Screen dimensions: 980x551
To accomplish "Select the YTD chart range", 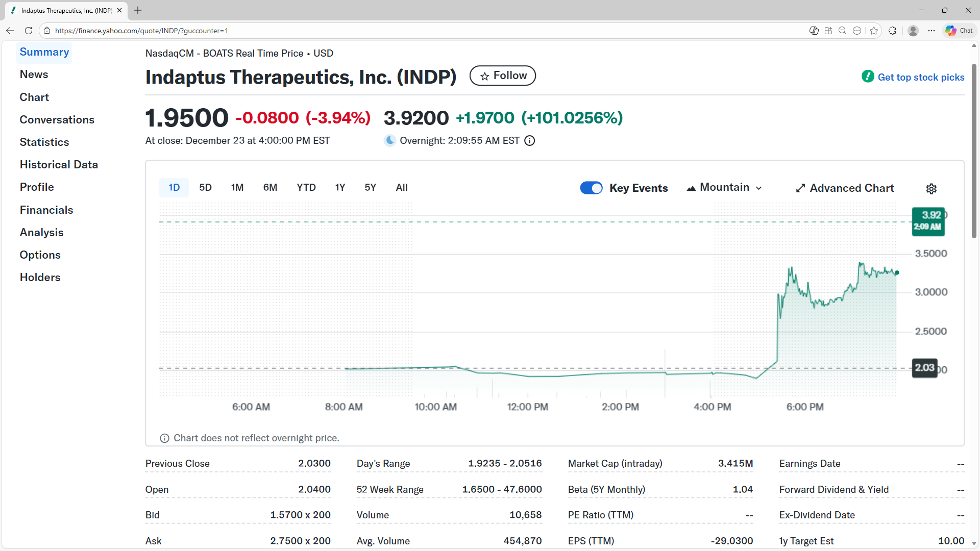I will tap(306, 187).
